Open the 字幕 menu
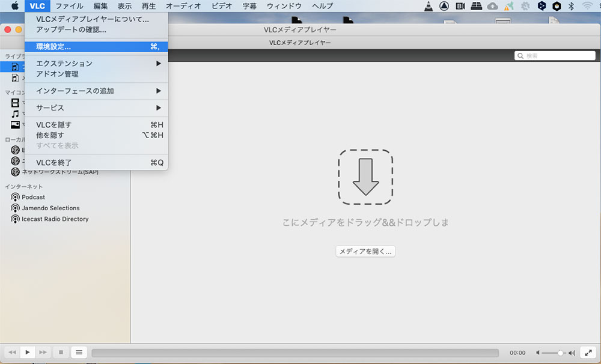 tap(249, 6)
